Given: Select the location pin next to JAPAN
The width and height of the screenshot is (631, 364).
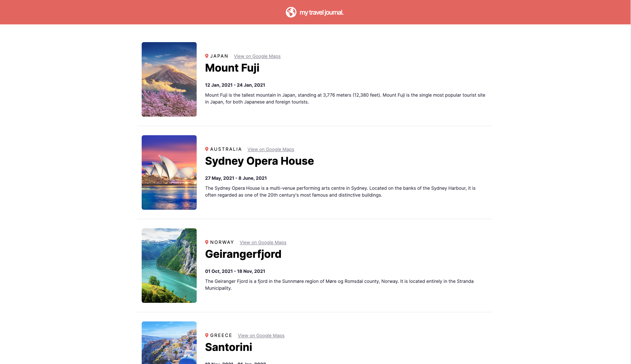Looking at the screenshot, I should [207, 56].
